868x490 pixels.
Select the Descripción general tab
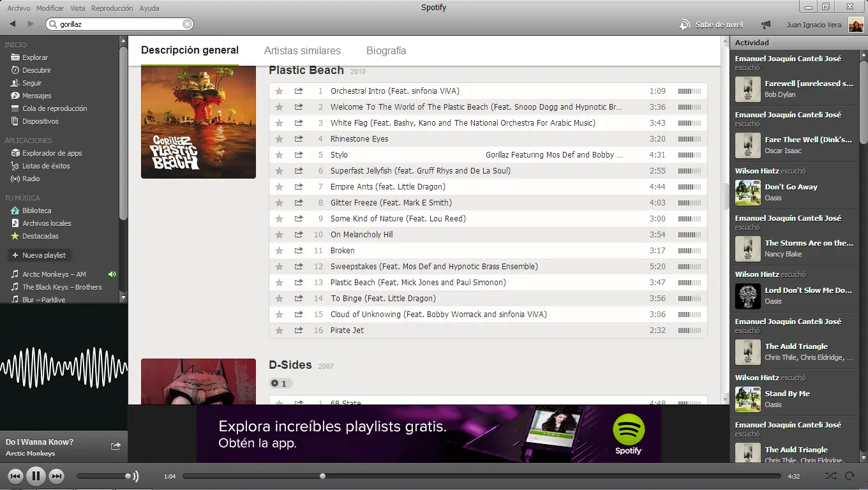[190, 50]
